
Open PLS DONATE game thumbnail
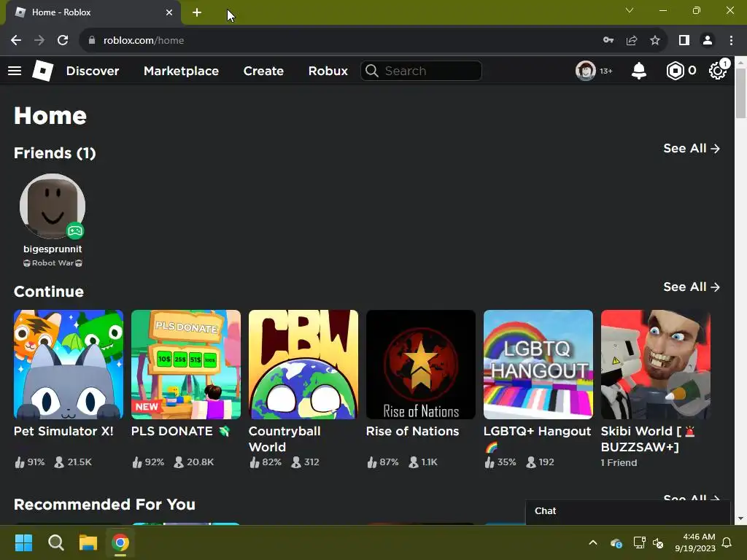186,365
